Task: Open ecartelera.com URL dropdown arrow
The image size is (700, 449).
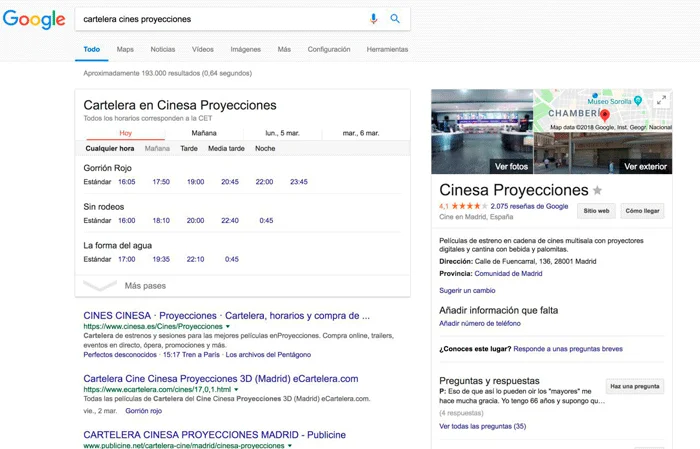Action: [236, 390]
